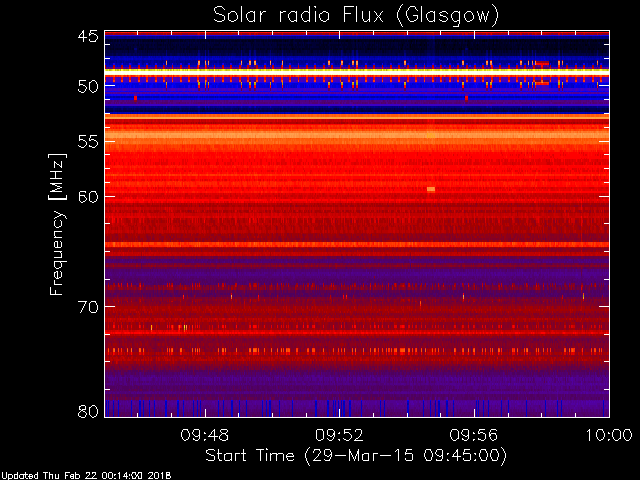
Task: Click the "50" frequency tick label
Action: point(88,87)
